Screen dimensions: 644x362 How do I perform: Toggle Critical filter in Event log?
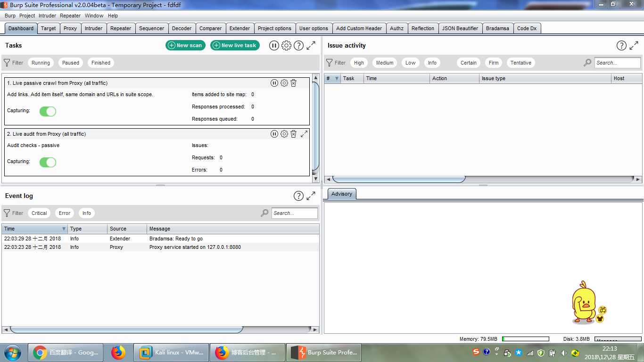[39, 213]
